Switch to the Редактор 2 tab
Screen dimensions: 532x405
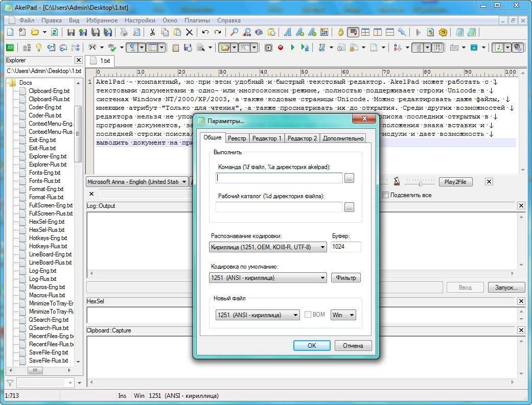(302, 138)
